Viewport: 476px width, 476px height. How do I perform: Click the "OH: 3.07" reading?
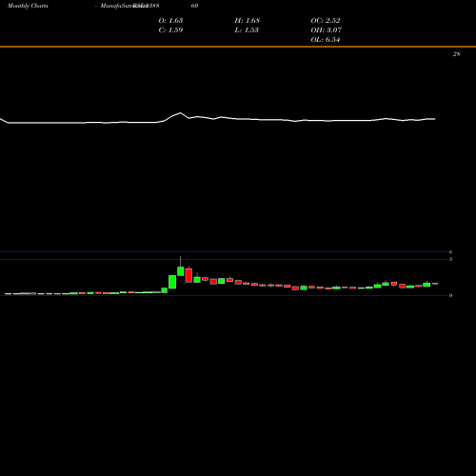(327, 30)
